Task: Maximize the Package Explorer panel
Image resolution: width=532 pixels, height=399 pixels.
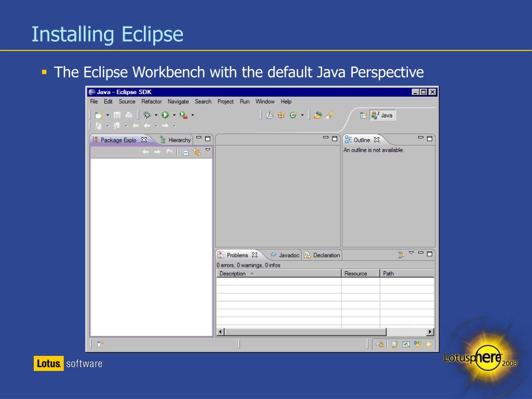Action: 208,138
